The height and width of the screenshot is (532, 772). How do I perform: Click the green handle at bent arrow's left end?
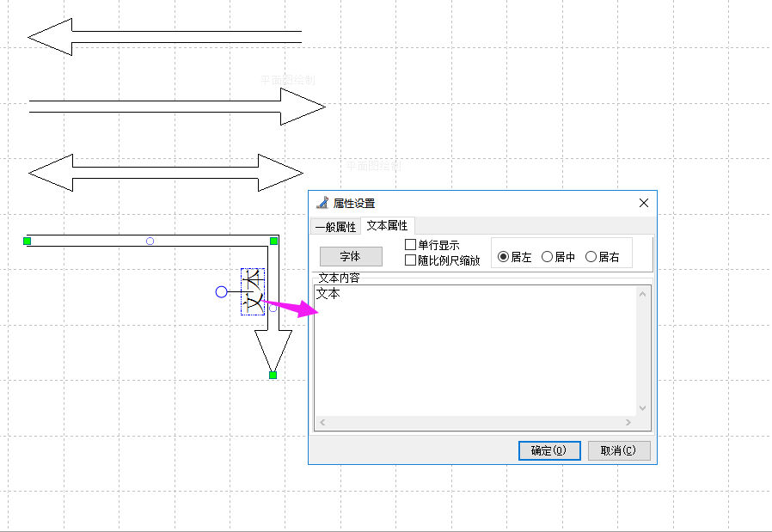[x=28, y=241]
